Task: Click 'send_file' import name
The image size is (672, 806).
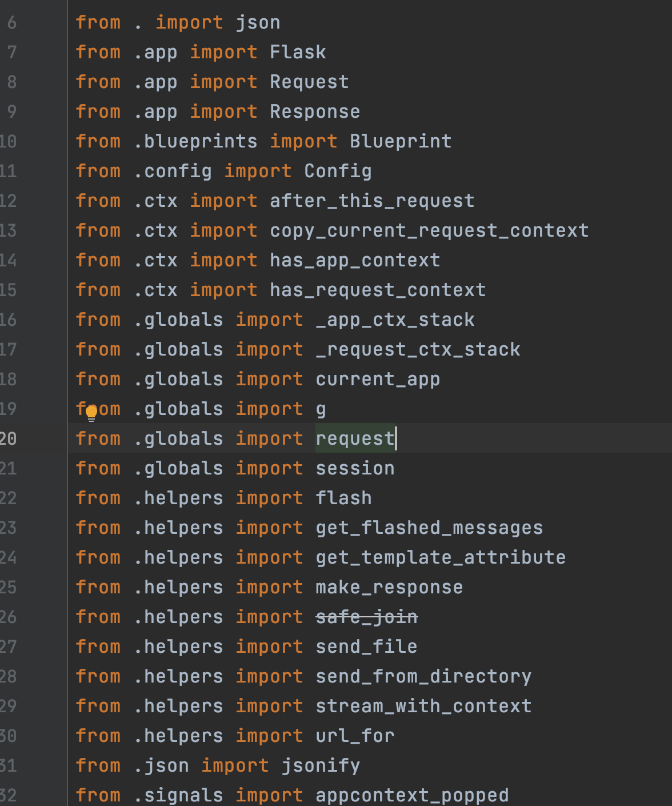Action: (366, 647)
